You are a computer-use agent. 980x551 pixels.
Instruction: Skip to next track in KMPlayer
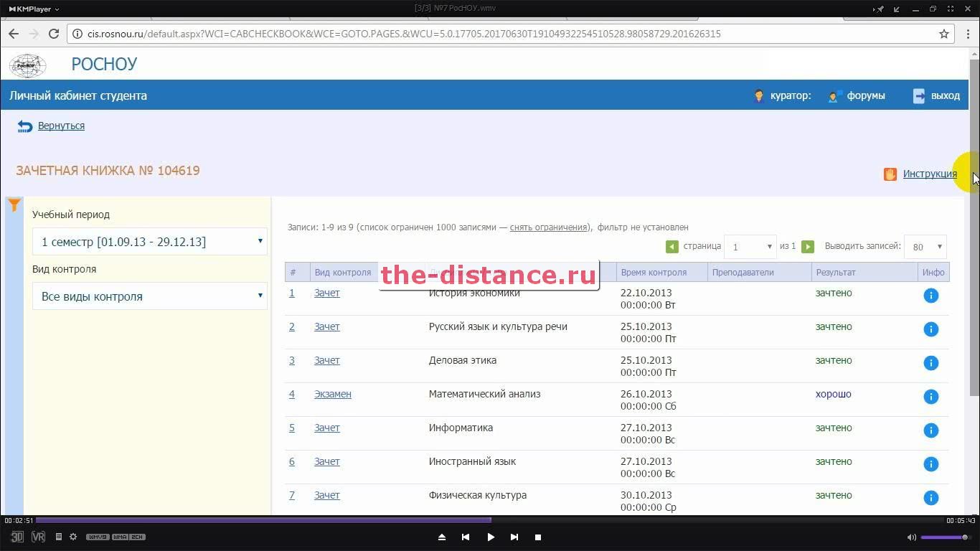(x=514, y=537)
